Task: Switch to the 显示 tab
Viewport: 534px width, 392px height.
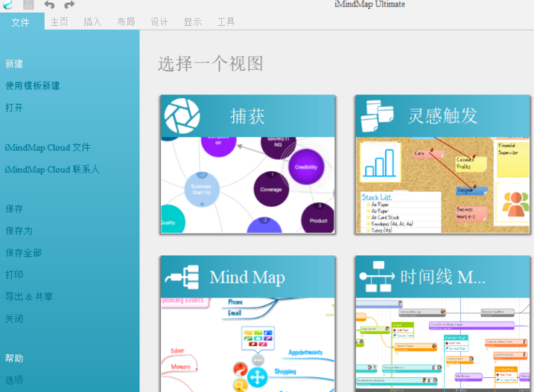Action: point(193,22)
